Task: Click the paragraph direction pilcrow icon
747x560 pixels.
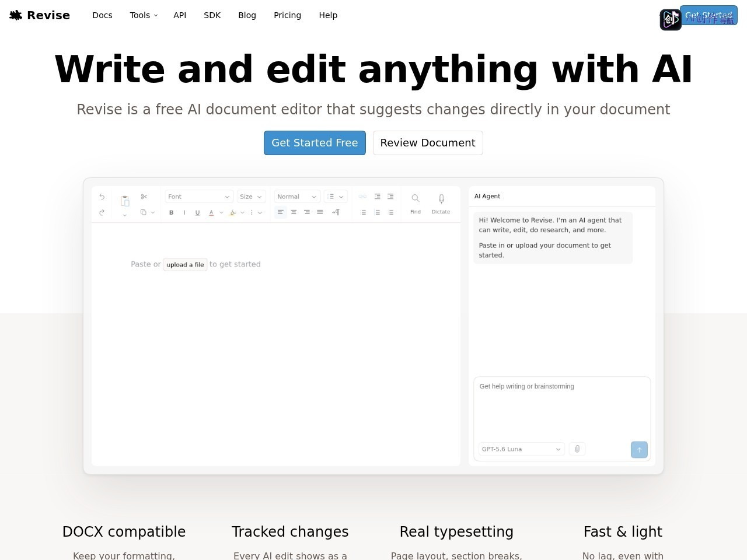Action: [336, 212]
